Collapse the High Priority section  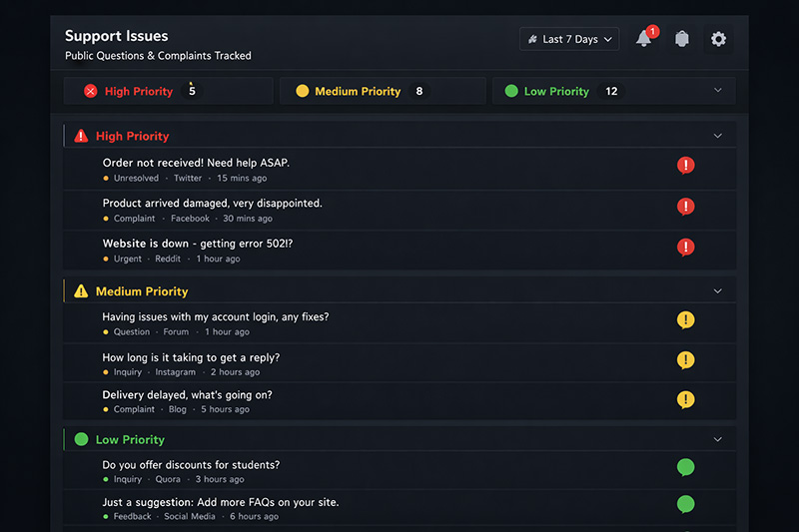point(717,136)
